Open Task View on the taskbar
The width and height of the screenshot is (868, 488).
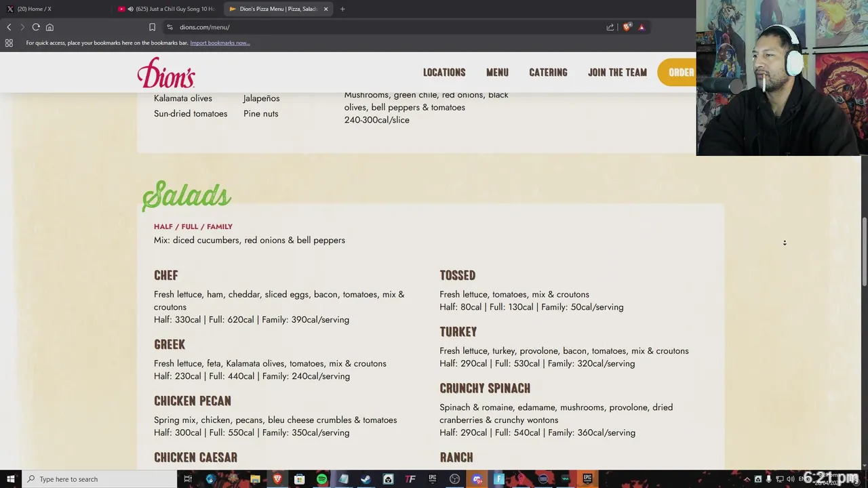tap(188, 479)
